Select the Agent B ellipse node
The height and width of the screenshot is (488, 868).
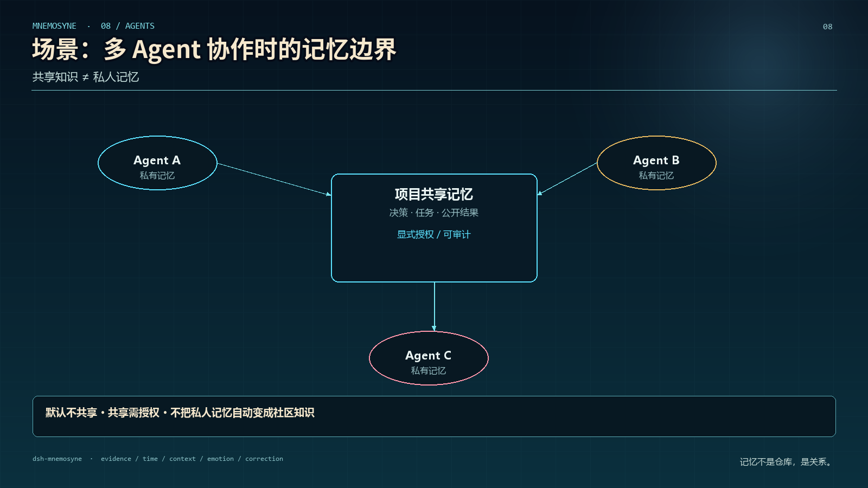[656, 163]
